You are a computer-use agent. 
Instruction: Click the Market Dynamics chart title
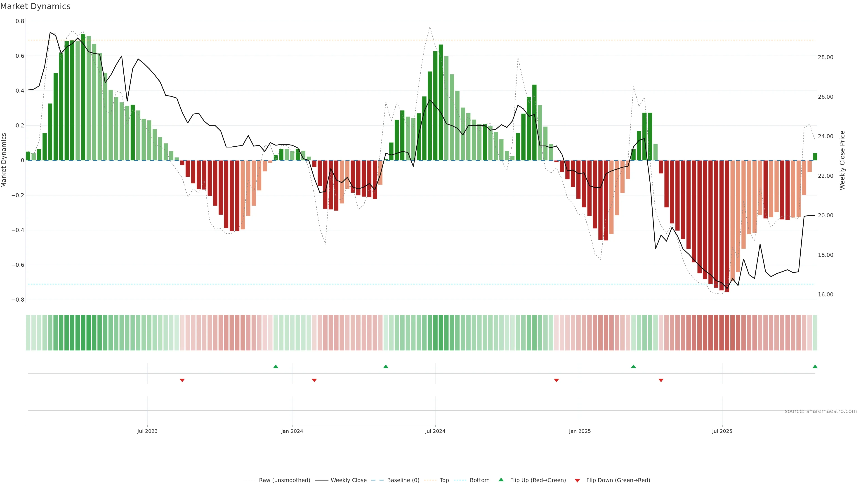tap(35, 6)
